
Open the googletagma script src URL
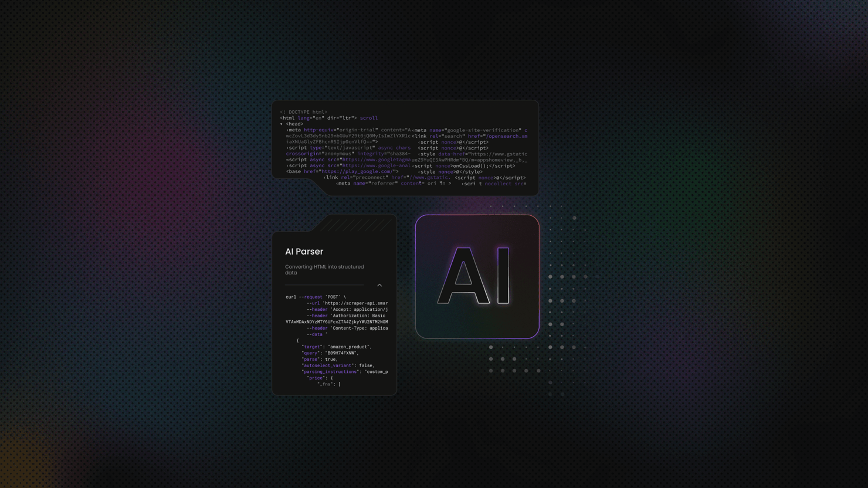pos(376,160)
